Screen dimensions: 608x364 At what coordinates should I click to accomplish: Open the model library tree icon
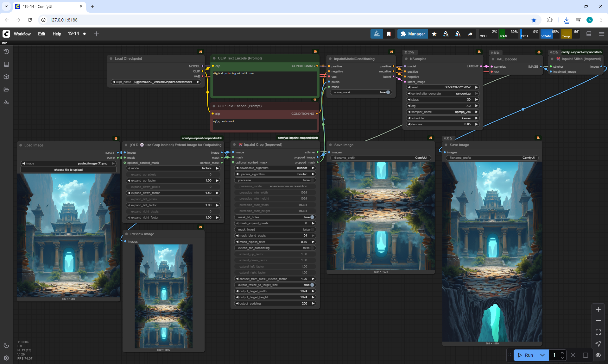point(6,102)
